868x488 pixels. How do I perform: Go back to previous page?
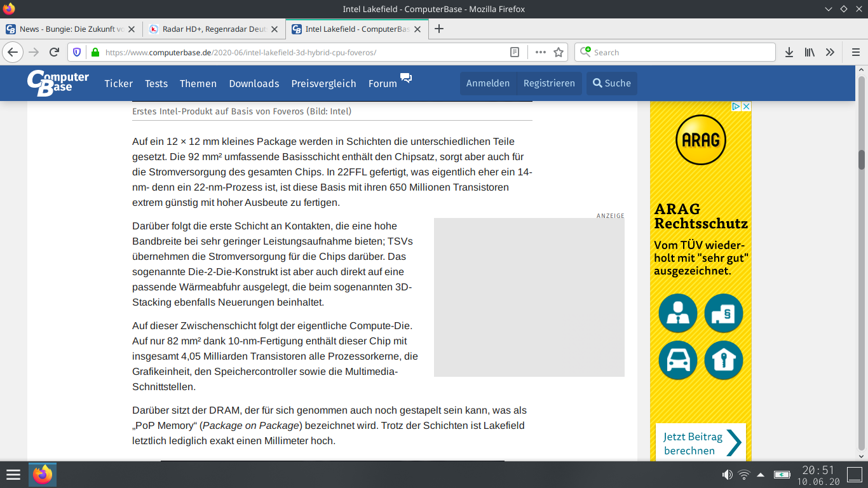(13, 52)
